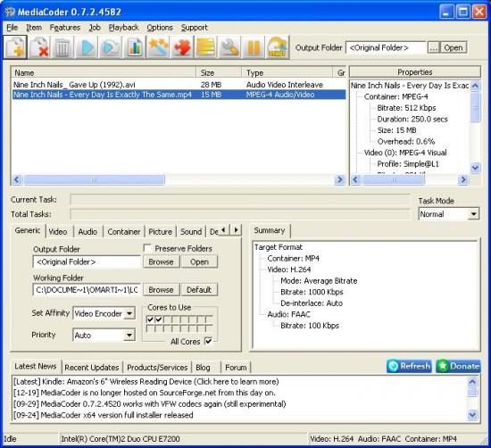This screenshot has width=491, height=448.
Task: Toggle the Preserve Folders checkbox
Action: click(x=147, y=248)
